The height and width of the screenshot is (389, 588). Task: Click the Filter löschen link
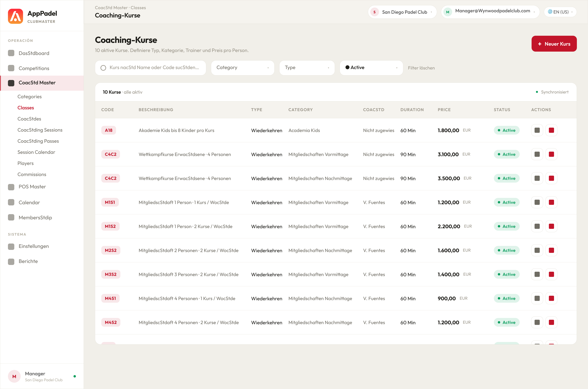tap(421, 68)
